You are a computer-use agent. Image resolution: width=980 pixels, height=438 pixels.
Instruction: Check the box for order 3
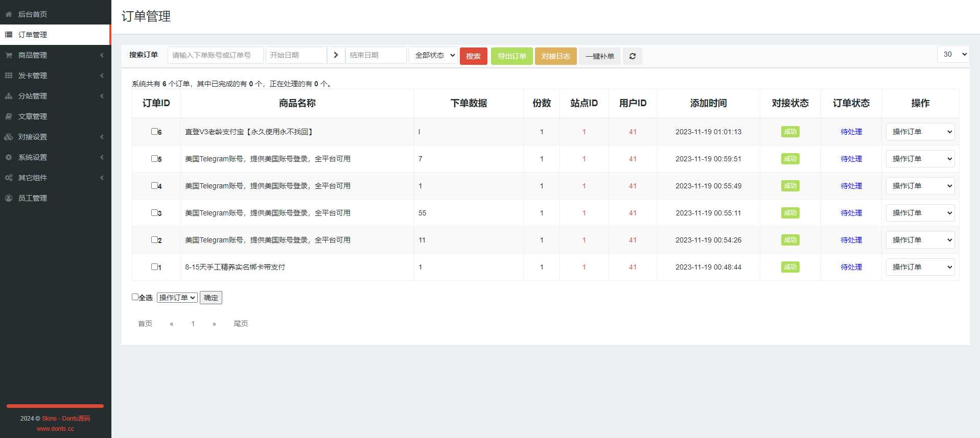(154, 212)
